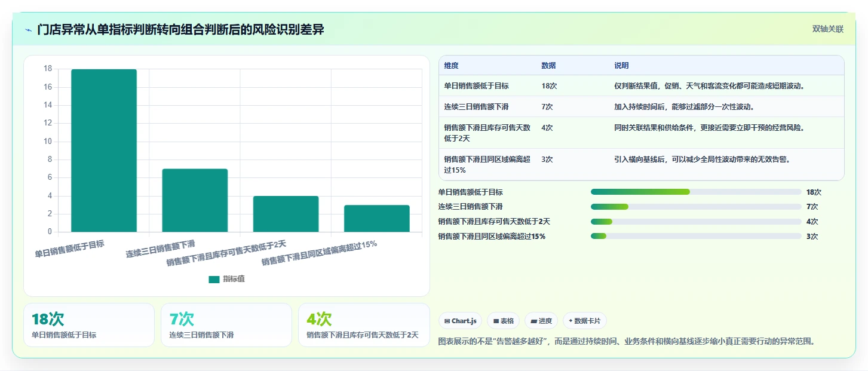Click 3次 value beside the fourth progress bar
Screen dimensions: 868x371
click(x=812, y=236)
